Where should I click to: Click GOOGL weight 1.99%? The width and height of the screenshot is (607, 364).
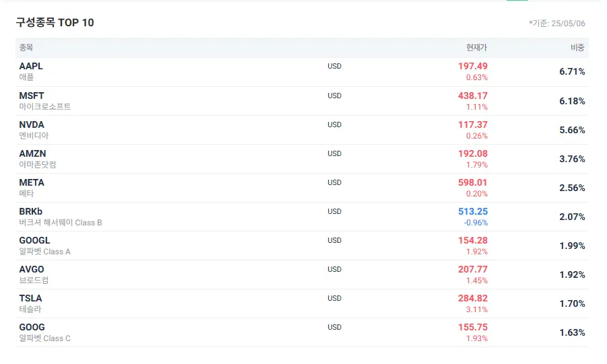point(572,246)
